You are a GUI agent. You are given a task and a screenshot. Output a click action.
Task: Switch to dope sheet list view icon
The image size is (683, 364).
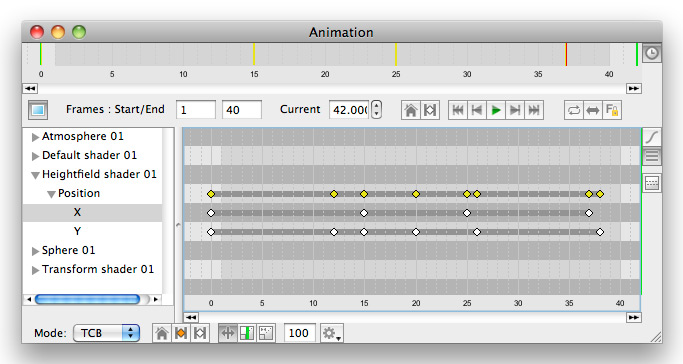(652, 156)
